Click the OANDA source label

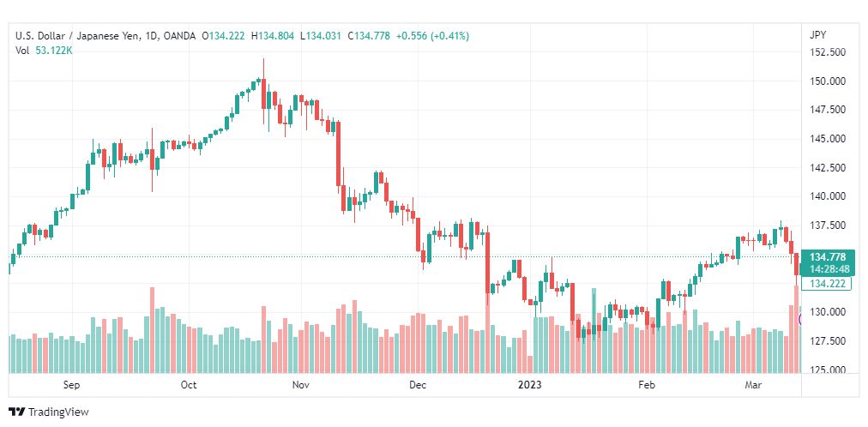tap(180, 36)
